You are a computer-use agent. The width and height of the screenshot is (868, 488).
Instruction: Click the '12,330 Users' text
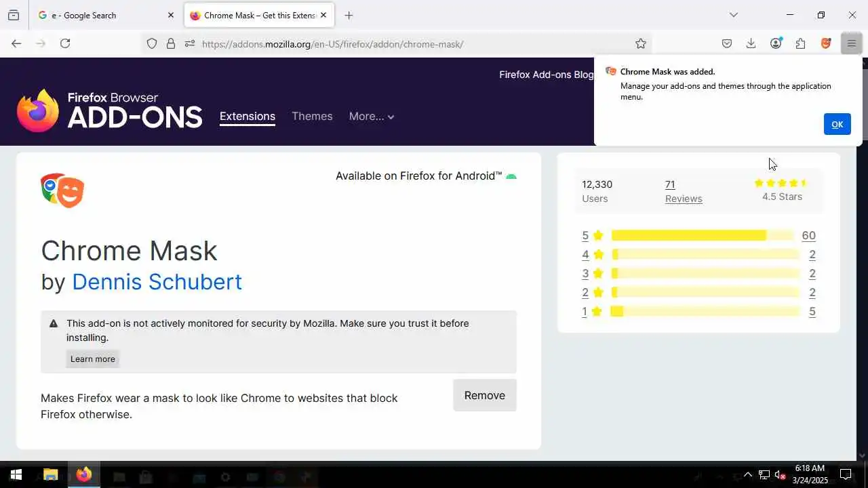597,191
